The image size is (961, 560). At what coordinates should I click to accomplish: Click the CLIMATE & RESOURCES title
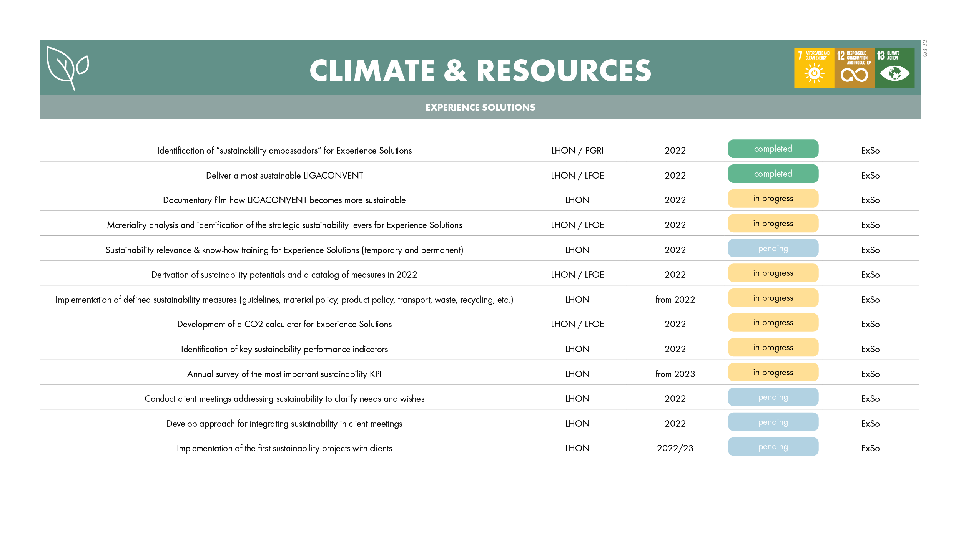tap(480, 71)
